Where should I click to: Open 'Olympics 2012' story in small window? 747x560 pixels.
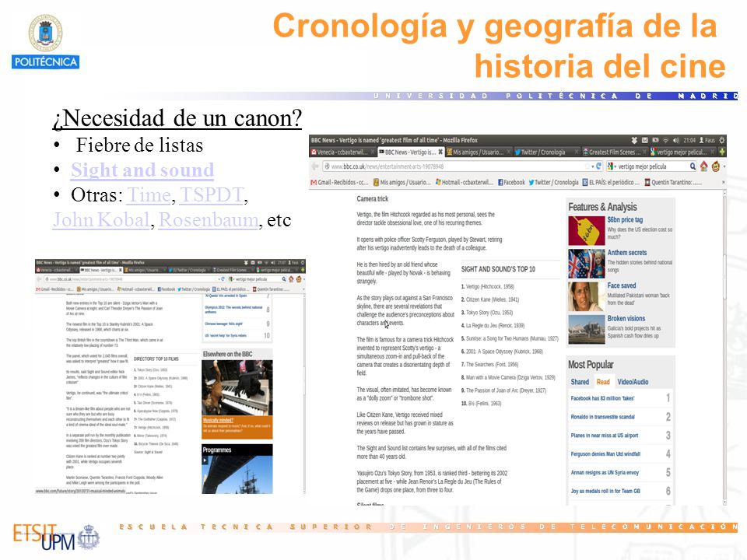click(x=233, y=310)
